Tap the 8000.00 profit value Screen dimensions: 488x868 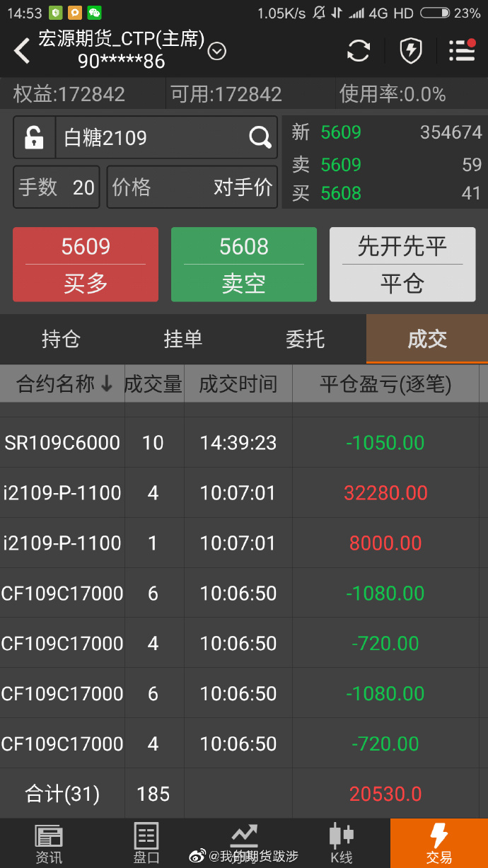(x=385, y=543)
